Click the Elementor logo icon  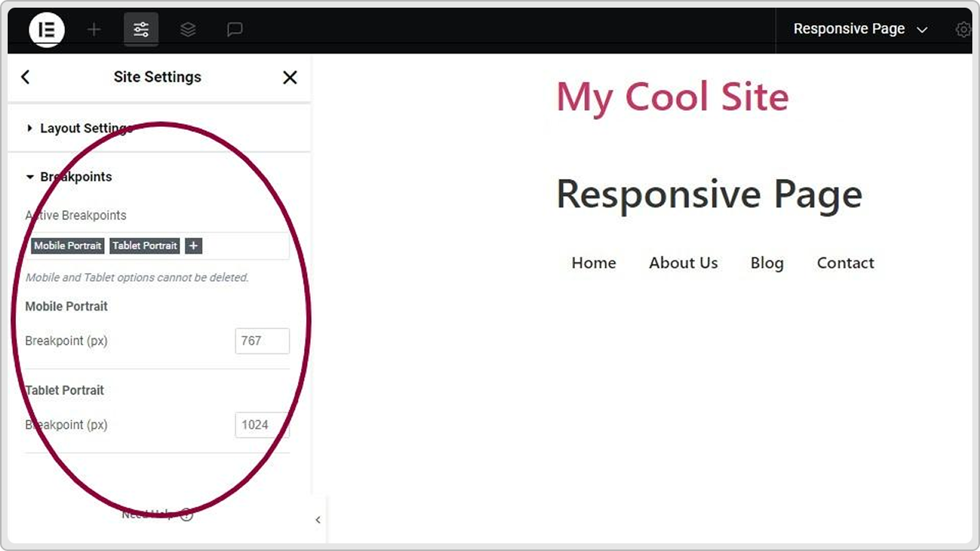pyautogui.click(x=47, y=29)
